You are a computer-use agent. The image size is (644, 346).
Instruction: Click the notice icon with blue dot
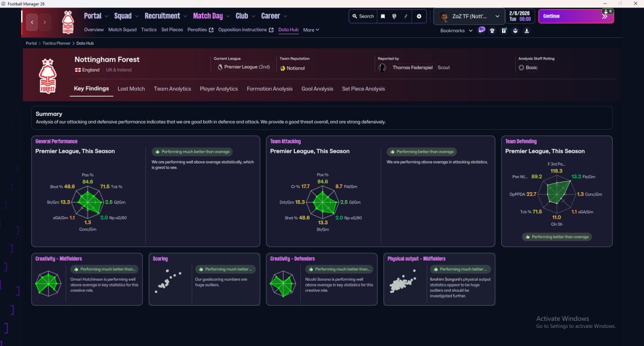click(x=504, y=31)
